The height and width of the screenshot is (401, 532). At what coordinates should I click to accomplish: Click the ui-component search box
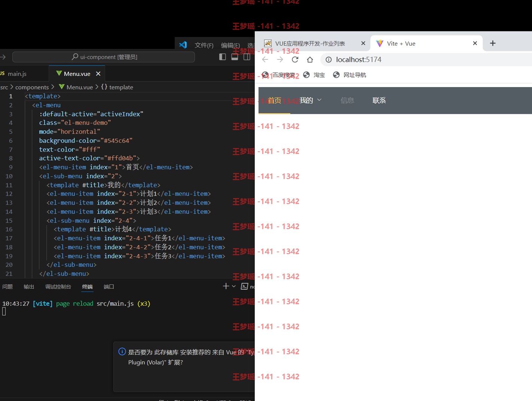coord(104,57)
